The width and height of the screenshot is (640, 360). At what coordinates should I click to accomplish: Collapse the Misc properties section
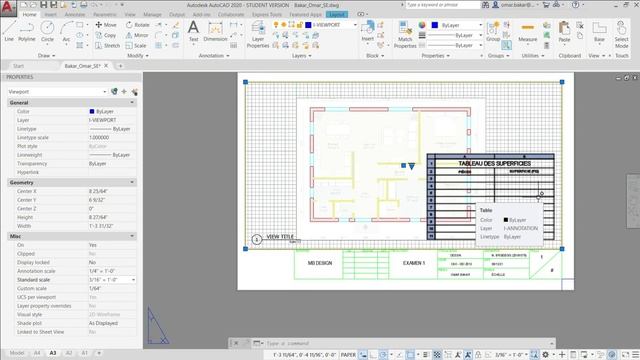point(132,236)
